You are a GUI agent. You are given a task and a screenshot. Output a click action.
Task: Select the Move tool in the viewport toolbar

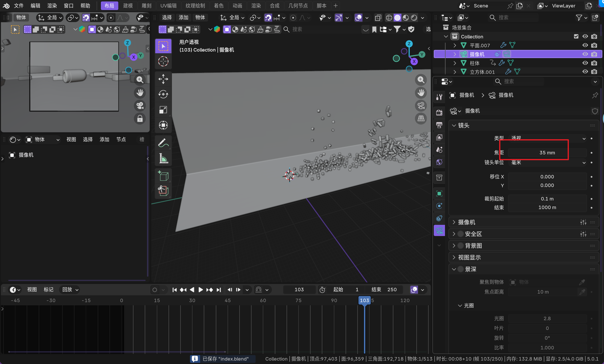pyautogui.click(x=163, y=79)
